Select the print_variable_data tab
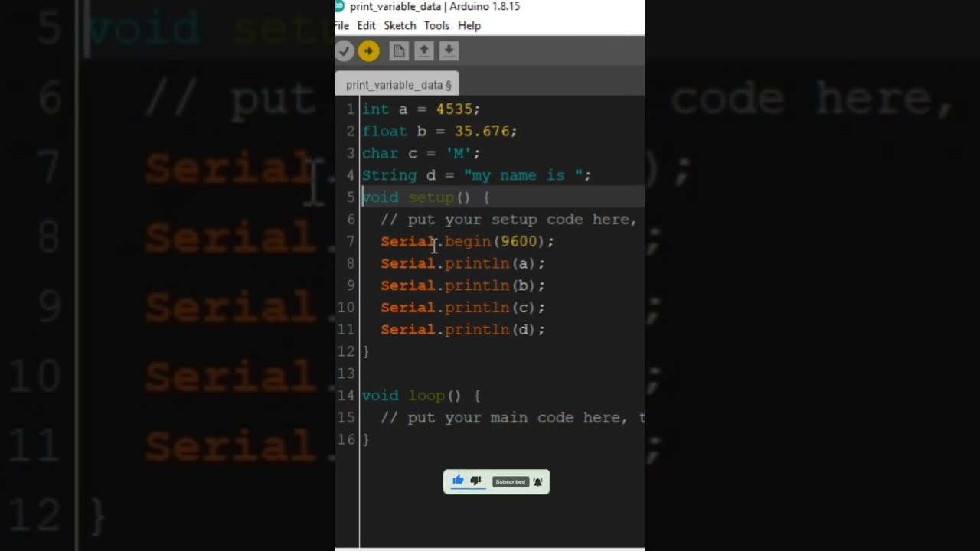980x551 pixels. point(398,85)
